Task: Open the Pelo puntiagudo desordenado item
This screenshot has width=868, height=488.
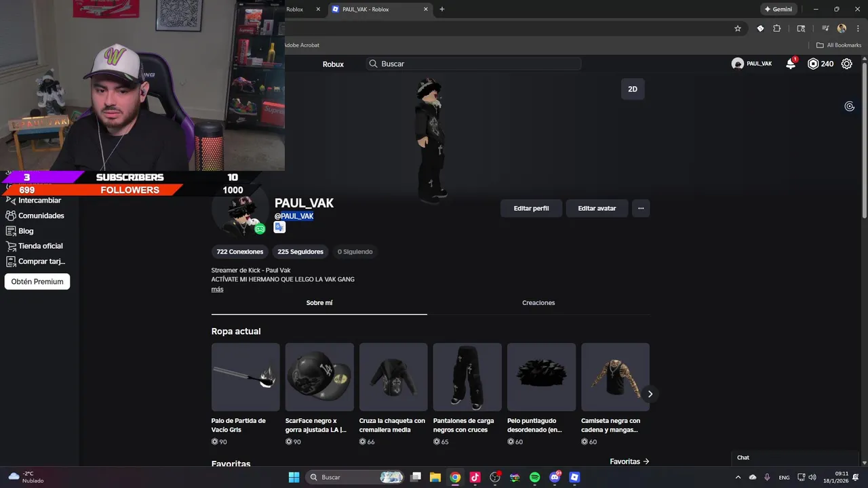Action: point(541,377)
